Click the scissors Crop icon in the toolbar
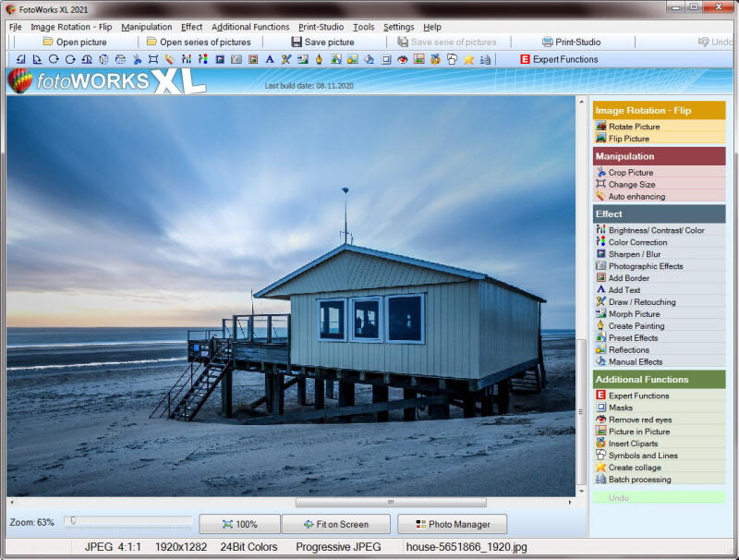This screenshot has width=739, height=560. 137,59
